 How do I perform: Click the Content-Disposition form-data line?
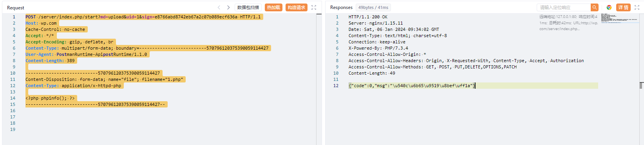click(x=104, y=79)
